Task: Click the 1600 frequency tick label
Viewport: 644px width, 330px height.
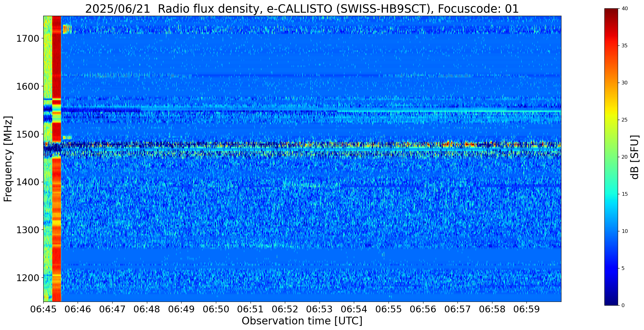Action: pyautogui.click(x=28, y=86)
